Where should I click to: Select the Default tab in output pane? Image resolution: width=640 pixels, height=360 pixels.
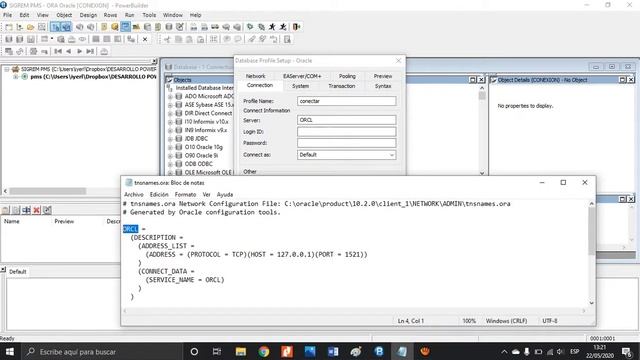point(18,271)
